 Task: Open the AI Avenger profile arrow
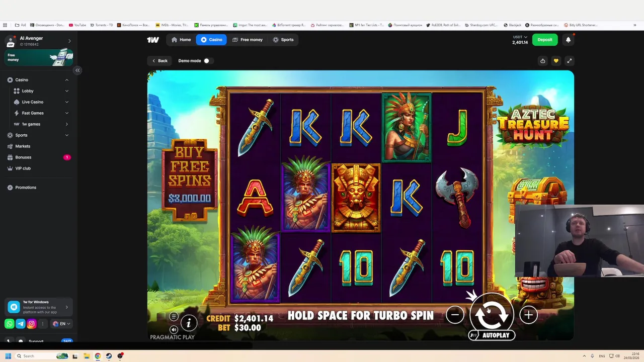pos(69,41)
